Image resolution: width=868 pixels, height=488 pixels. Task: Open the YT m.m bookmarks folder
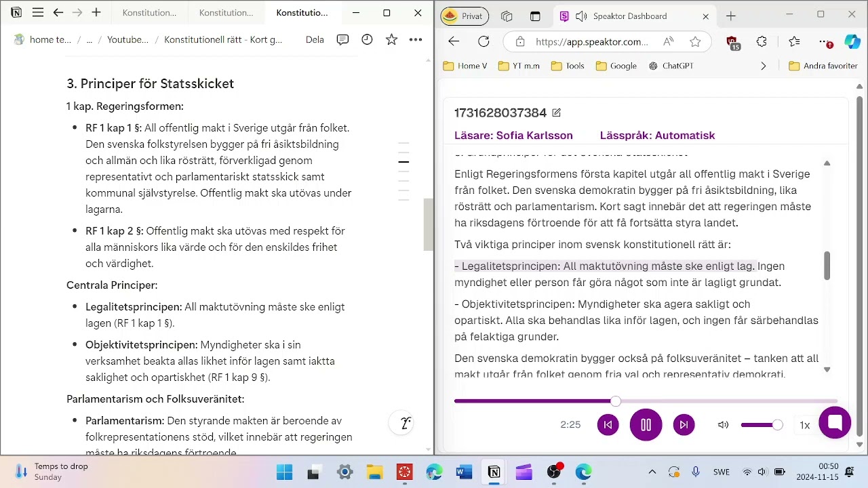click(519, 66)
